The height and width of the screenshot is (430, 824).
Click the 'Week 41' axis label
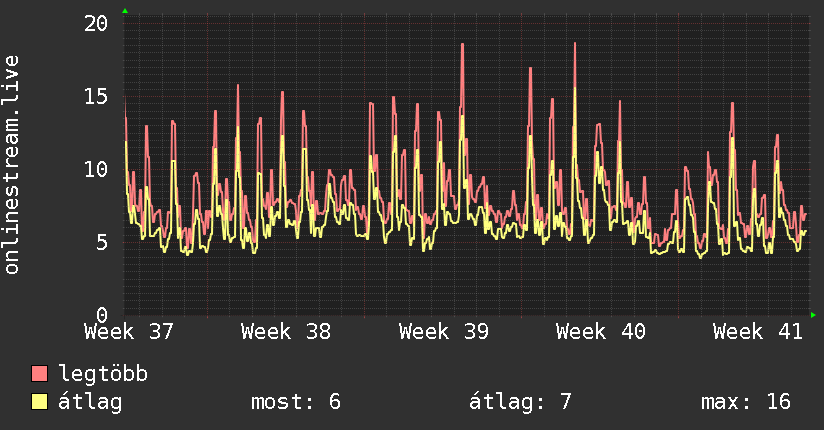click(758, 332)
